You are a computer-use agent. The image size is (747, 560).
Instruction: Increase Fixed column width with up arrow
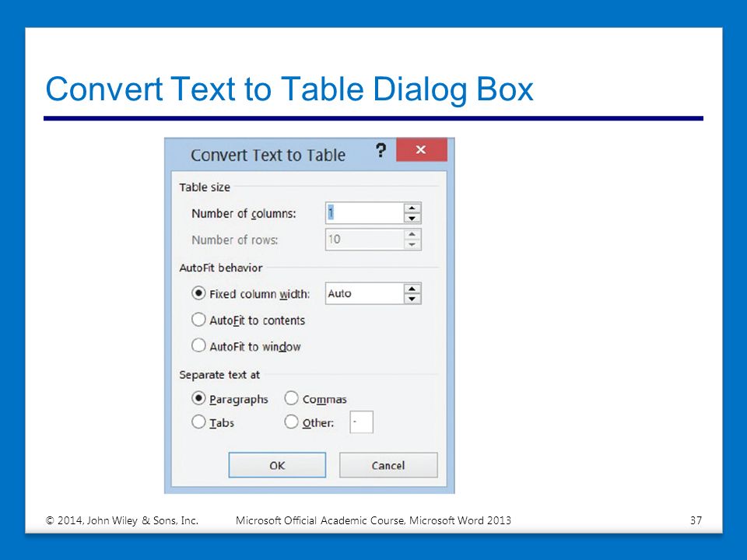pos(412,288)
